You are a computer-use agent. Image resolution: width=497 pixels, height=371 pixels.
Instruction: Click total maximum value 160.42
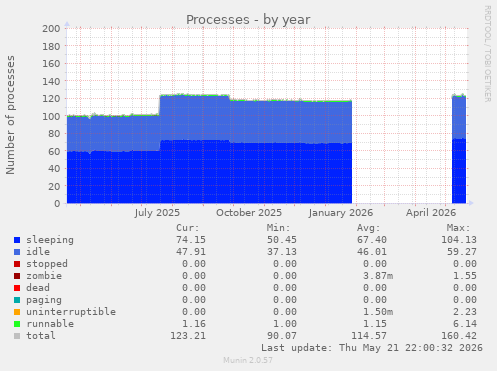pyautogui.click(x=459, y=336)
